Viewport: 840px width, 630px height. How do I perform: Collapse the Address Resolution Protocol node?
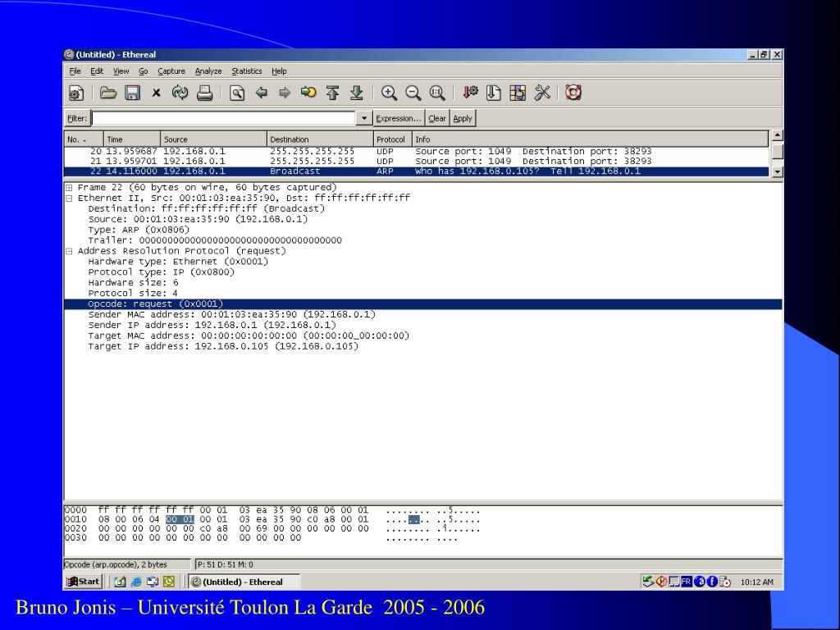pyautogui.click(x=69, y=251)
